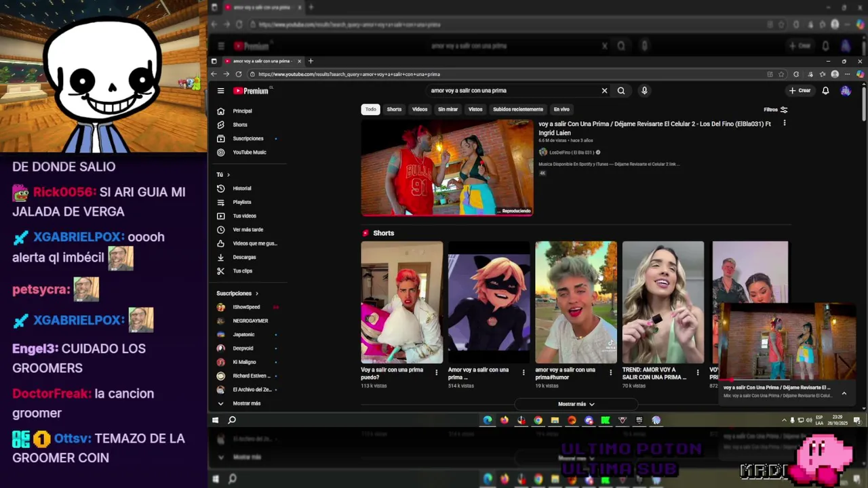Screen dimensions: 868x488
Task: Click the floating mini player video
Action: click(787, 342)
